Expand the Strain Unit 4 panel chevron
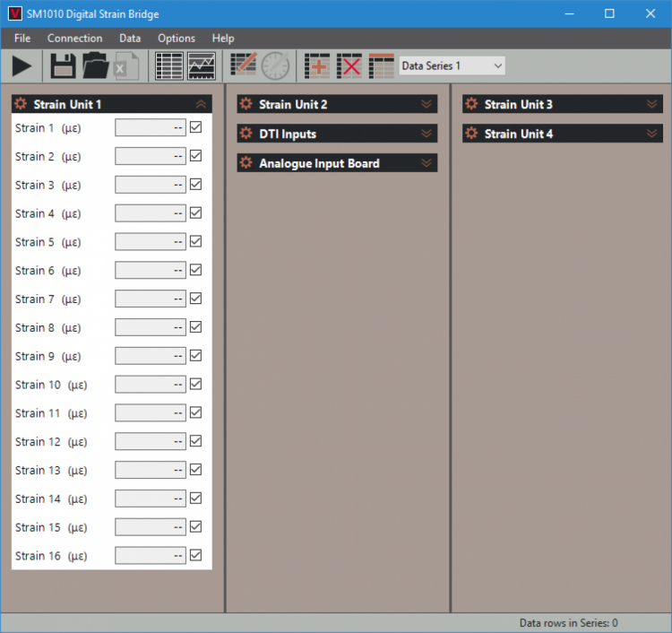672x633 pixels. click(652, 134)
